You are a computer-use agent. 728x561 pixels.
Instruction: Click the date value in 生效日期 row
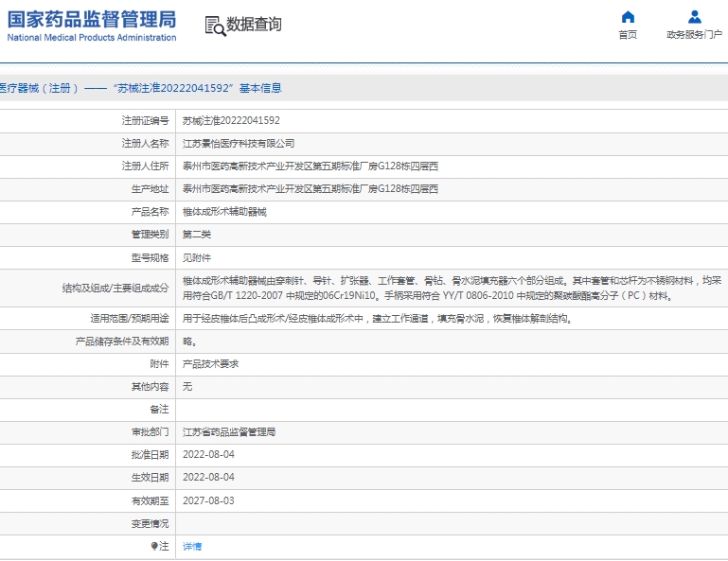click(x=208, y=477)
